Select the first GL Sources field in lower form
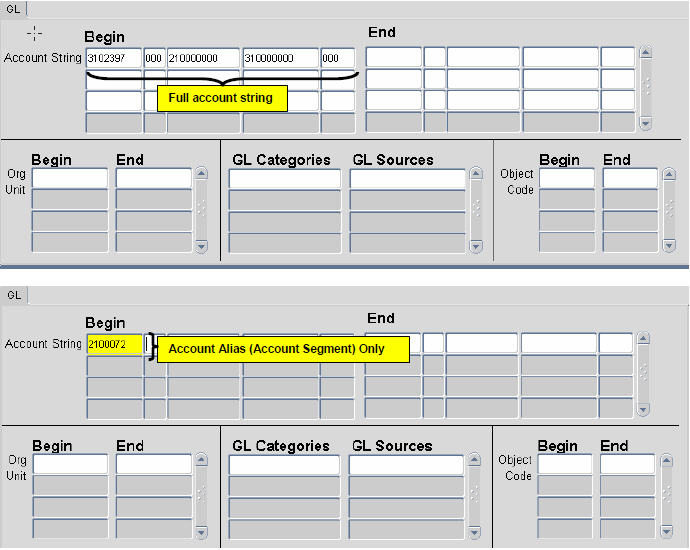Viewport: 690px width, 550px height. pos(407,465)
